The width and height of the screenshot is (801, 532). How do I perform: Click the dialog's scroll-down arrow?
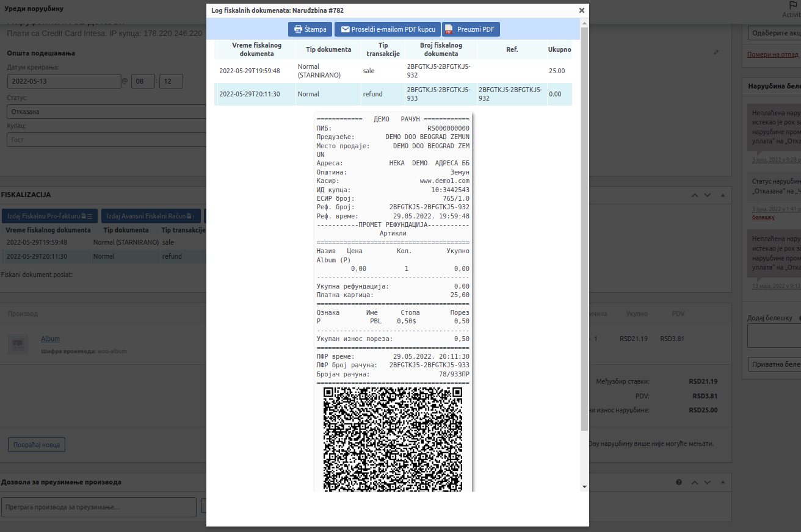pyautogui.click(x=584, y=487)
